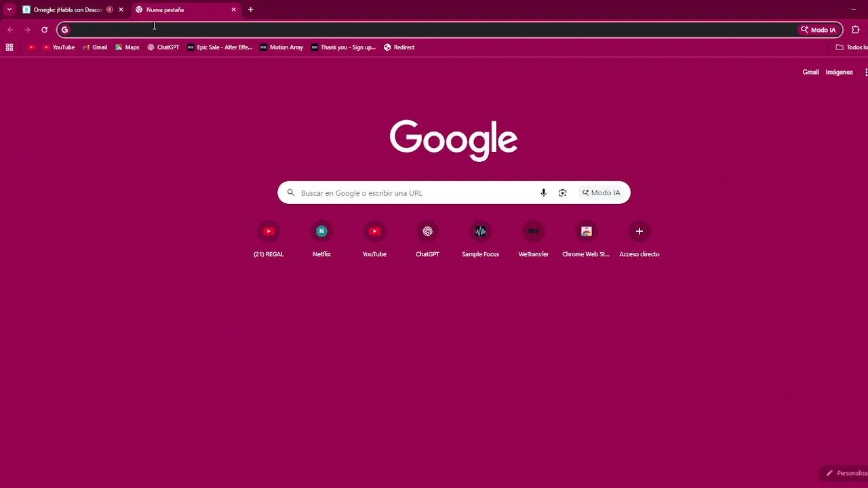Minimize the Chrome window
Viewport: 868px width, 488px height.
tap(853, 9)
